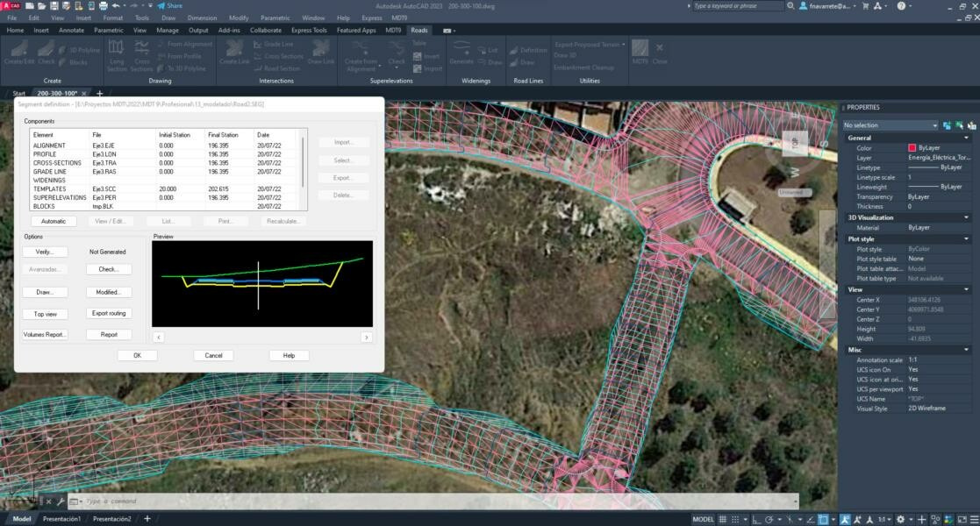Viewport: 980px width, 526px height.
Task: Open the Dimension menu
Action: click(x=202, y=18)
